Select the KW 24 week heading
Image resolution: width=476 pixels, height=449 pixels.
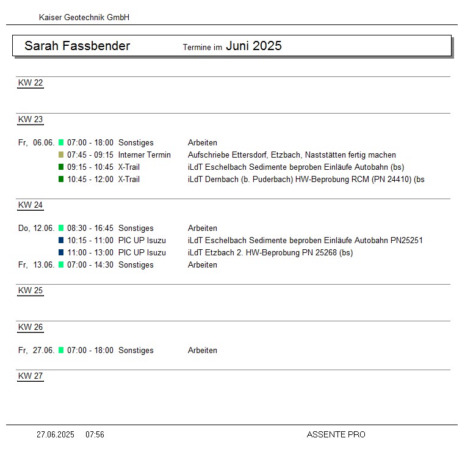click(x=31, y=205)
